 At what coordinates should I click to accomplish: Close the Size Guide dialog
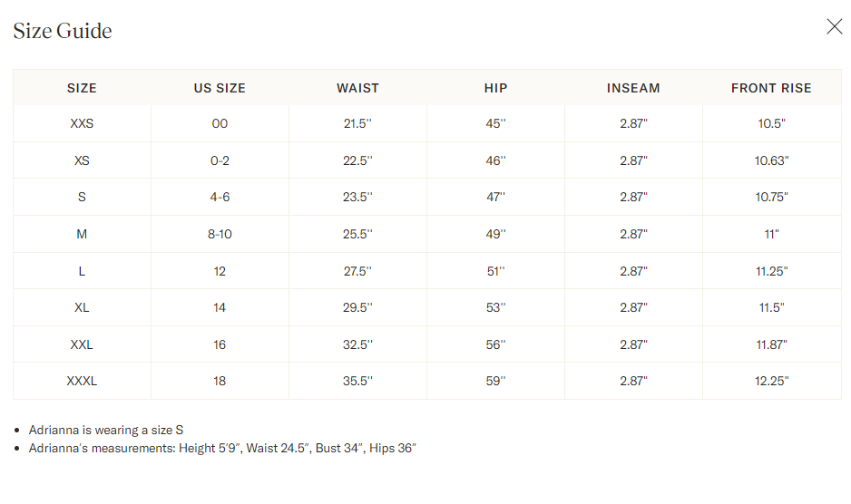click(x=834, y=26)
